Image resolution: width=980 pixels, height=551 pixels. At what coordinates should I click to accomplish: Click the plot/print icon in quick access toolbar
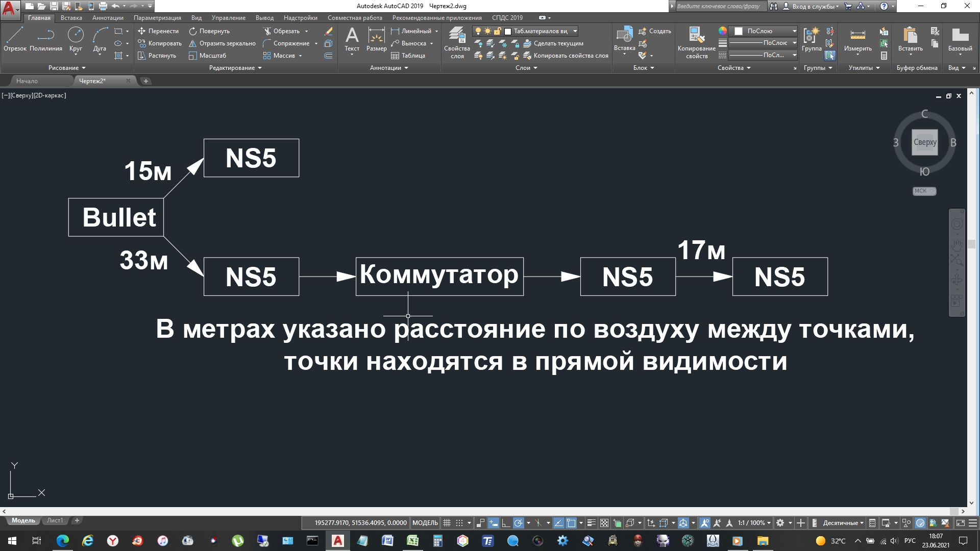click(103, 6)
